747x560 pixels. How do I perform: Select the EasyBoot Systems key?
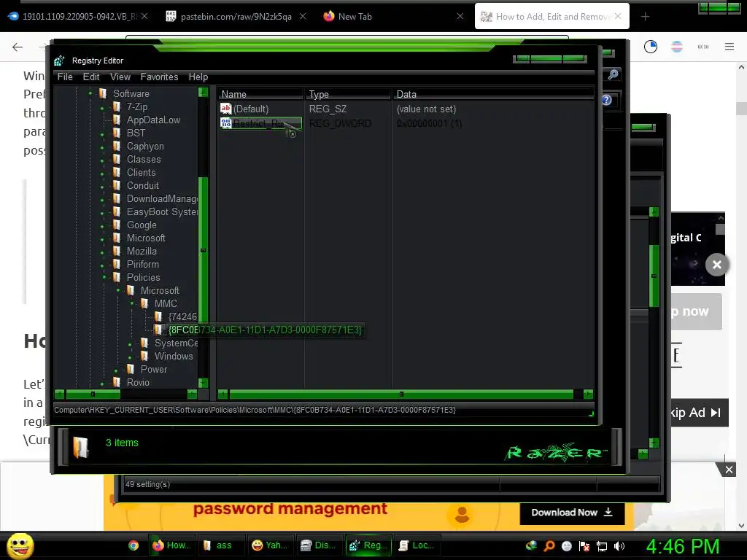coord(161,211)
